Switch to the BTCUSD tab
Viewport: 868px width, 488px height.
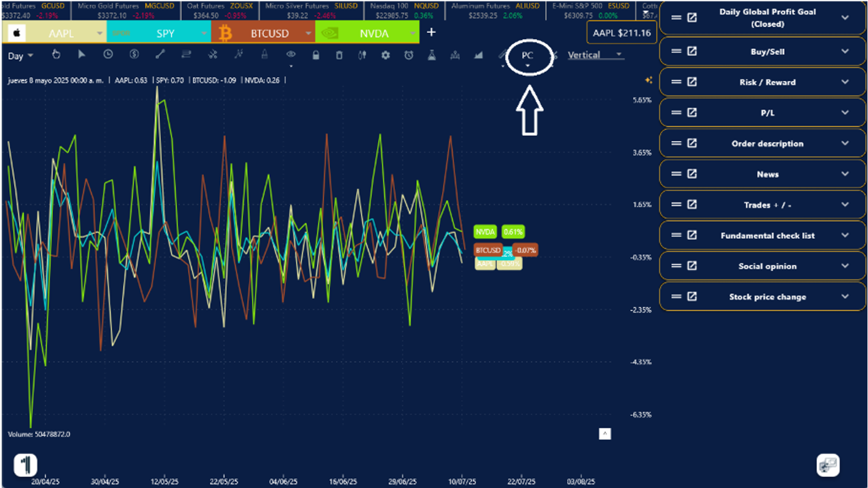point(269,33)
